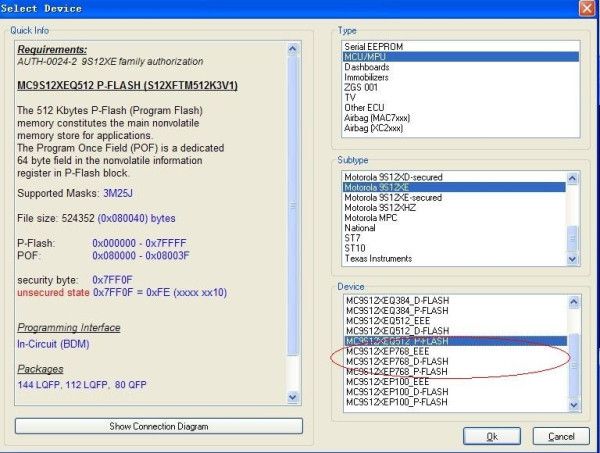This screenshot has width=600, height=453.
Task: Choose Motorola 9S12XE-secured subtype
Action: [x=391, y=197]
